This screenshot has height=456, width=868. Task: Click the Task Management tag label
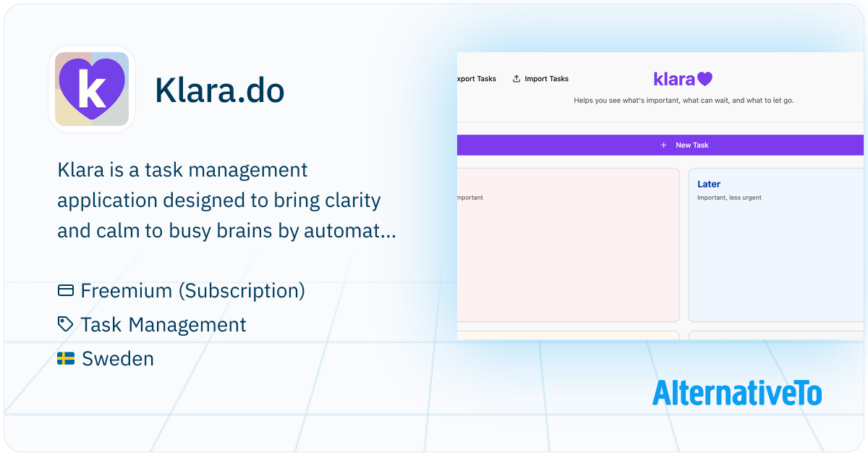point(163,325)
